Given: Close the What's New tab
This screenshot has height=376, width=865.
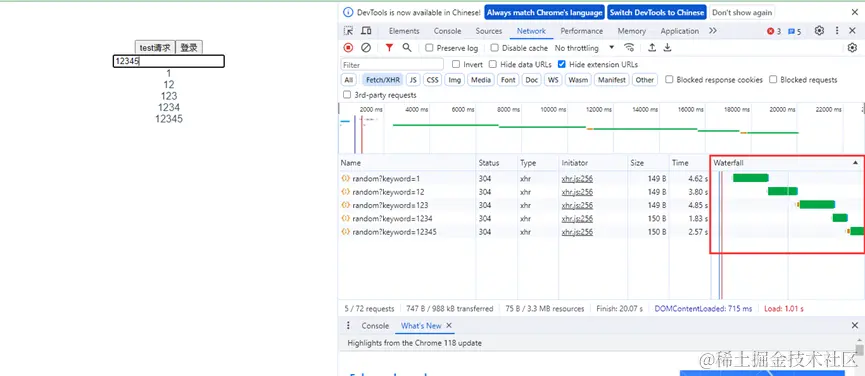Looking at the screenshot, I should 449,326.
